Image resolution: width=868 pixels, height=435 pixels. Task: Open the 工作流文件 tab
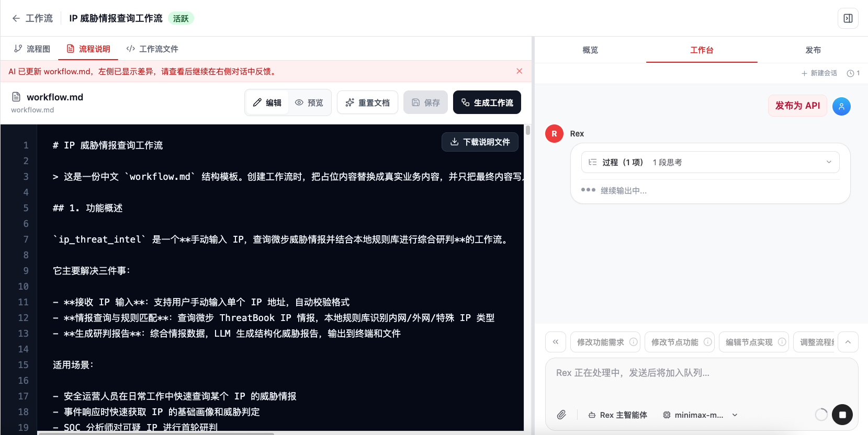coord(152,49)
